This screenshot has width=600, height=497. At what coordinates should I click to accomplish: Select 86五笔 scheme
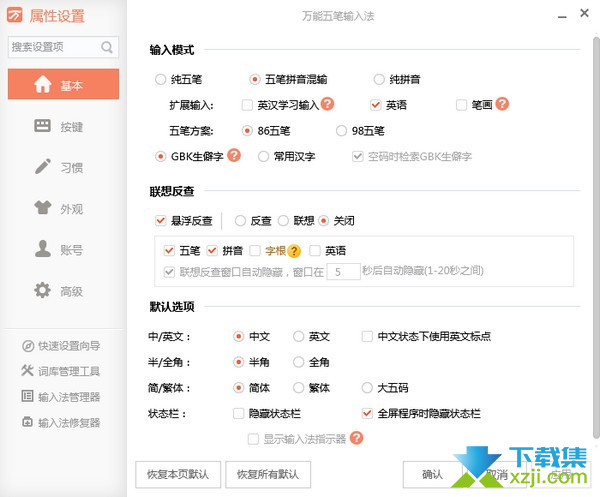point(247,131)
